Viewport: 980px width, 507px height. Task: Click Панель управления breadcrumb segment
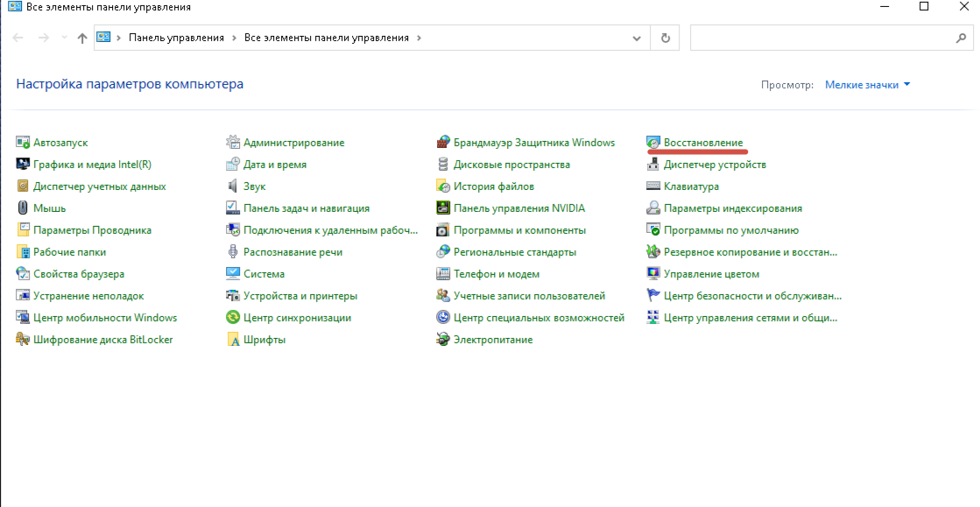click(x=176, y=38)
